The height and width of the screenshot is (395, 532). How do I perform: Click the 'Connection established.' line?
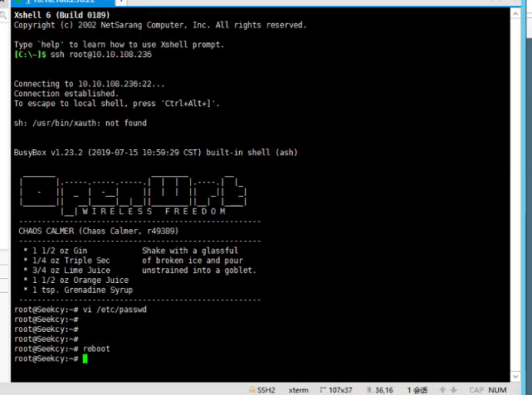pos(66,94)
